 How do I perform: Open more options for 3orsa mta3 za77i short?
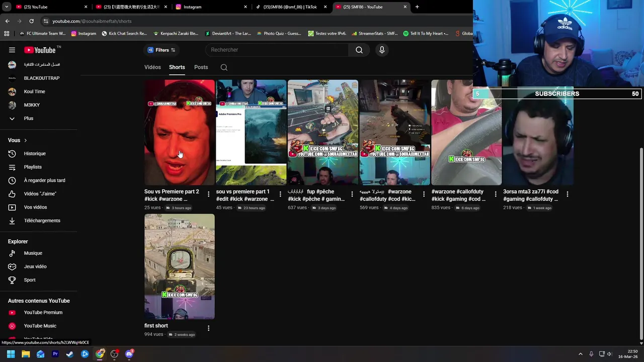pos(568,194)
